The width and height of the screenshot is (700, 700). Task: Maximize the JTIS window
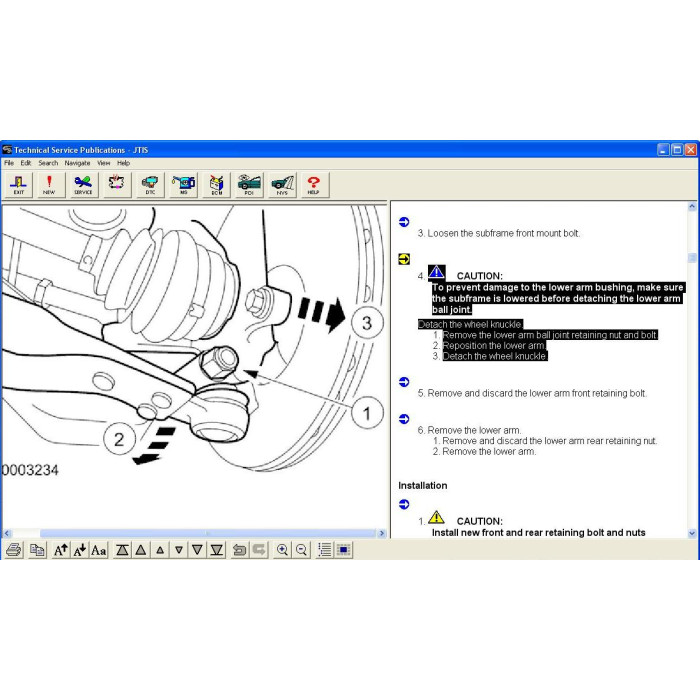coord(677,150)
